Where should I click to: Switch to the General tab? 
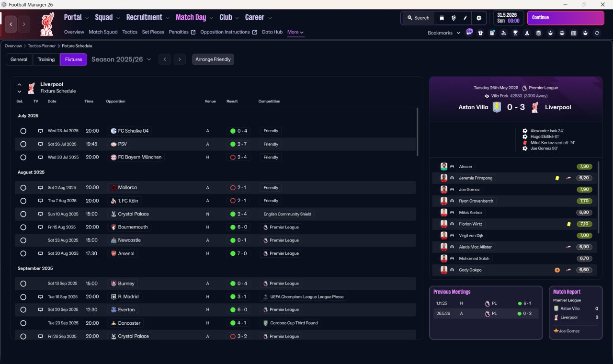coord(19,59)
